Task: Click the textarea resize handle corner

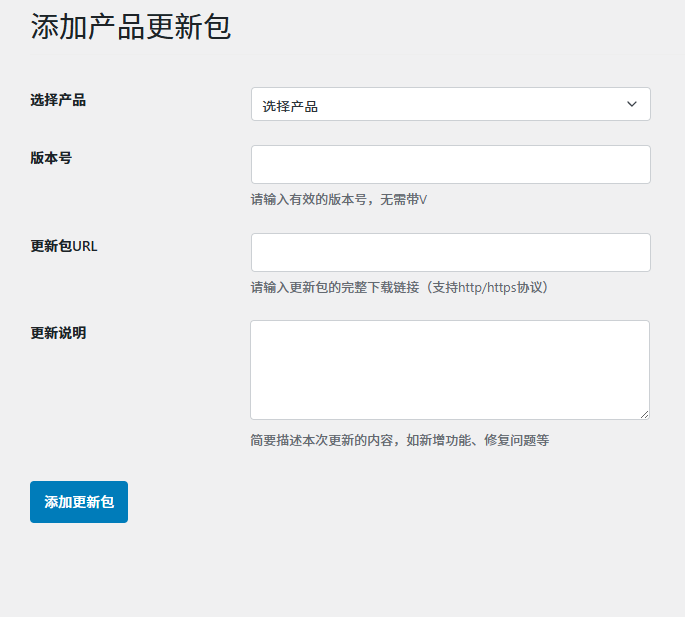Action: tap(643, 413)
